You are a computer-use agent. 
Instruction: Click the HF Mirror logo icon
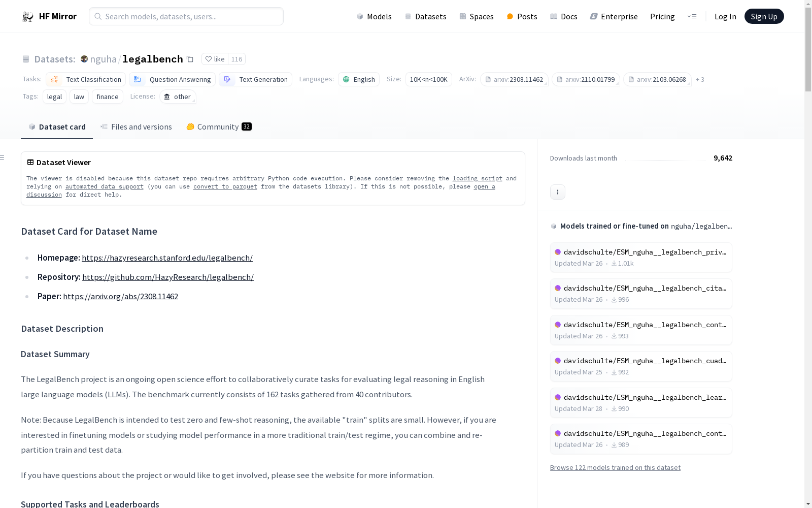tap(28, 17)
